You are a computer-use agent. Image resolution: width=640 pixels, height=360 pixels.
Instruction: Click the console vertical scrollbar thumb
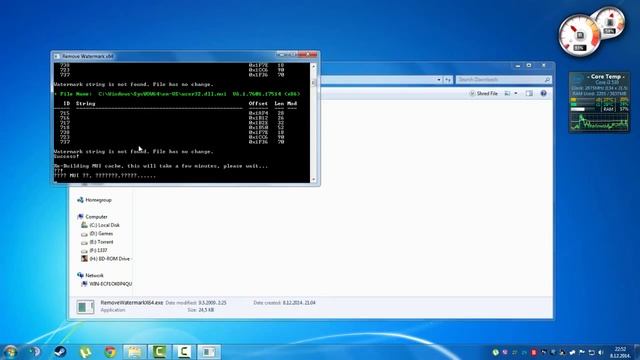click(314, 83)
